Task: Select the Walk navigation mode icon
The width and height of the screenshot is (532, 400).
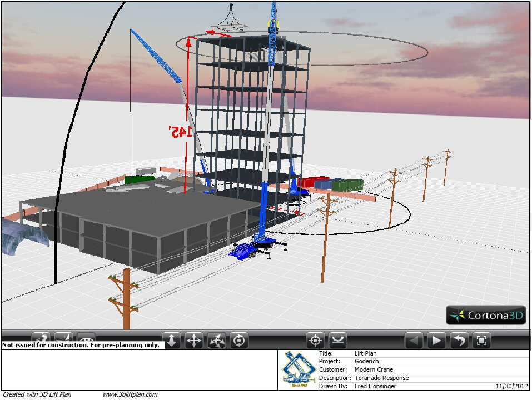Action: pyautogui.click(x=41, y=337)
